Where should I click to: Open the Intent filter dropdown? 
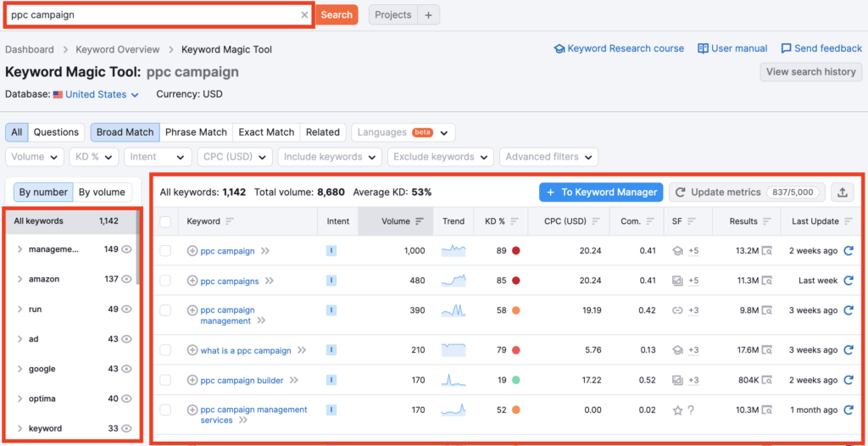tap(158, 157)
